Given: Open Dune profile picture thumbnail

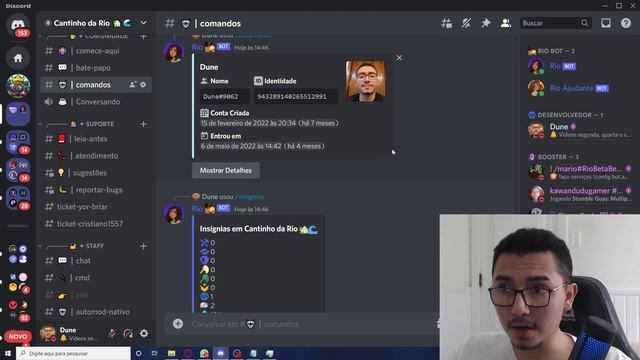Looking at the screenshot, I should 366,81.
